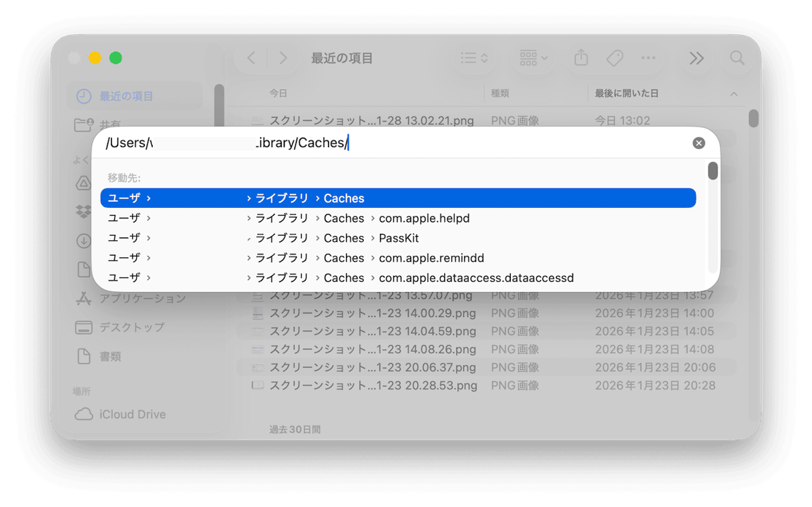Screen dimensions: 812x507
Task: Click the Dropbox icon in the sidebar
Action: [x=83, y=210]
